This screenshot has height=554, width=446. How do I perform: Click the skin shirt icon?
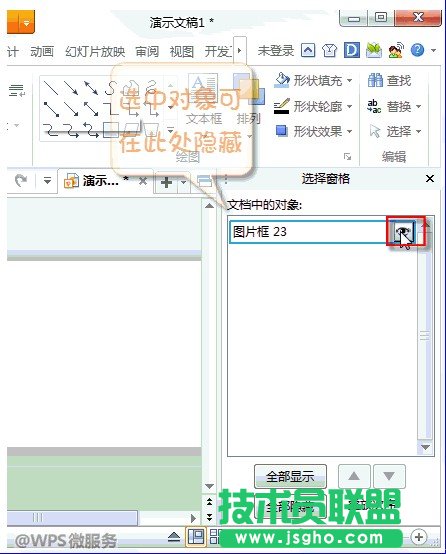pos(329,51)
